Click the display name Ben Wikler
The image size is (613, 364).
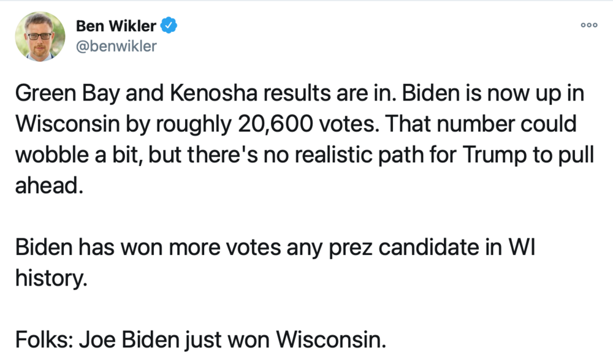116,26
